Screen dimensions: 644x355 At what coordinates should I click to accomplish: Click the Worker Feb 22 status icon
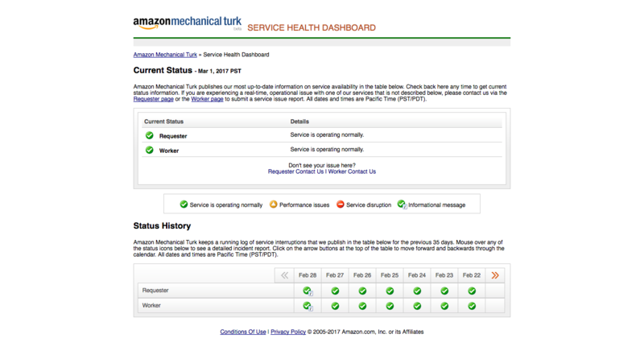(x=472, y=306)
